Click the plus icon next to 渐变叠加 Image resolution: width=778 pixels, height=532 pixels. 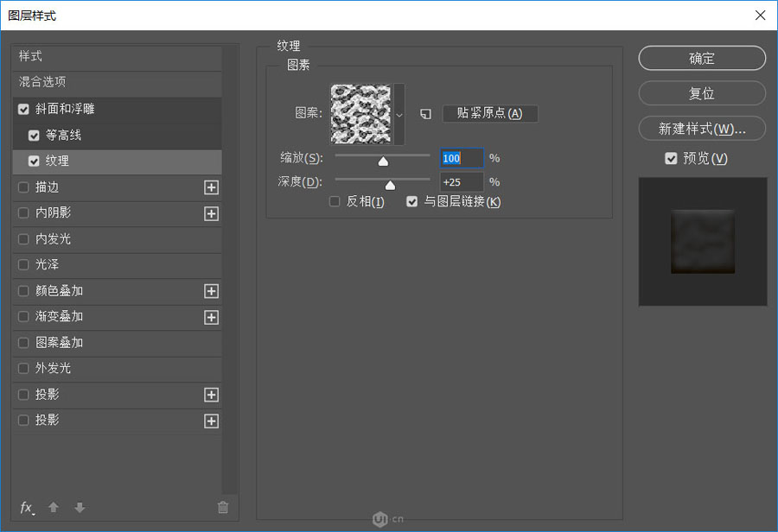[211, 317]
